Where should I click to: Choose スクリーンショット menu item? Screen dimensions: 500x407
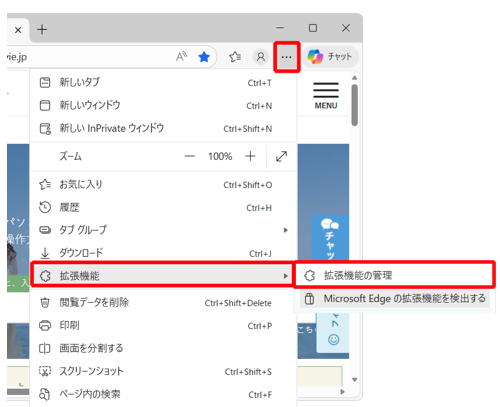tap(163, 371)
